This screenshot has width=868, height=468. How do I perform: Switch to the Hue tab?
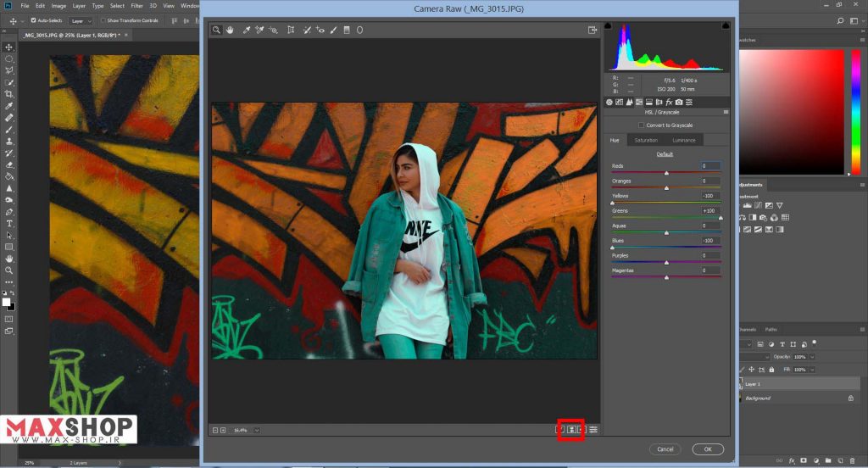615,140
